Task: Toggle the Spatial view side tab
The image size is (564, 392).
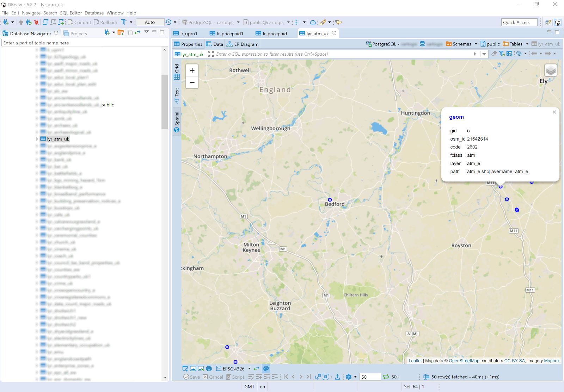Action: tap(177, 122)
